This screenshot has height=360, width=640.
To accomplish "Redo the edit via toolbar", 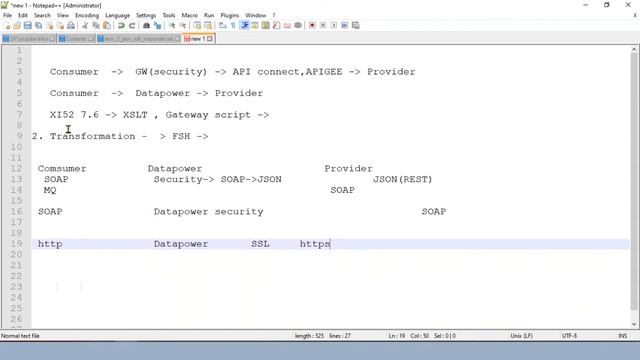I will point(132,25).
